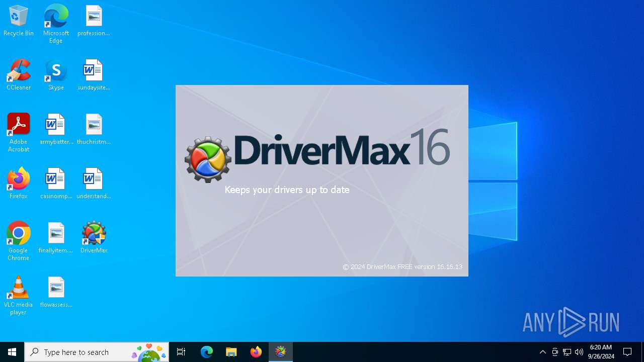Select the Adobe Acrobat desktop shortcut
The image size is (644, 362).
(19, 133)
